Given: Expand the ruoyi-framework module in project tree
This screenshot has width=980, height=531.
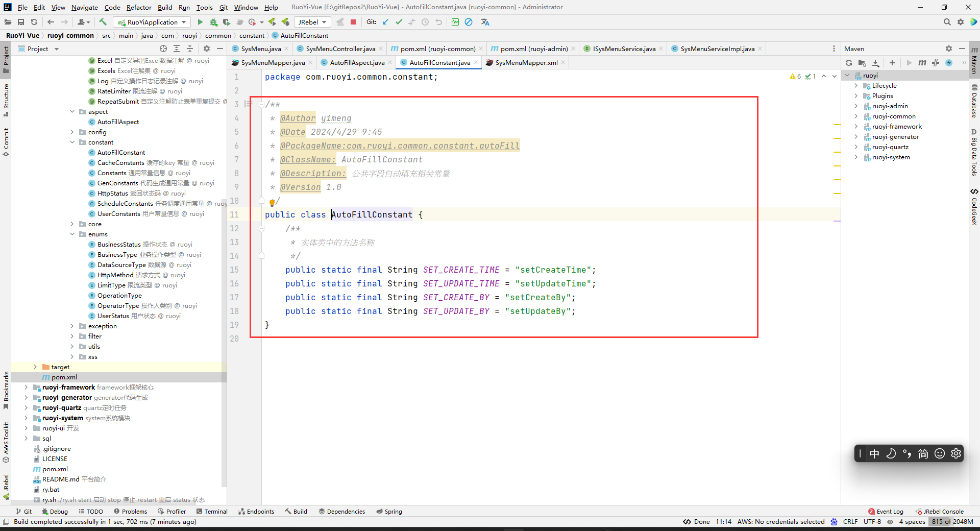Looking at the screenshot, I should coord(26,387).
